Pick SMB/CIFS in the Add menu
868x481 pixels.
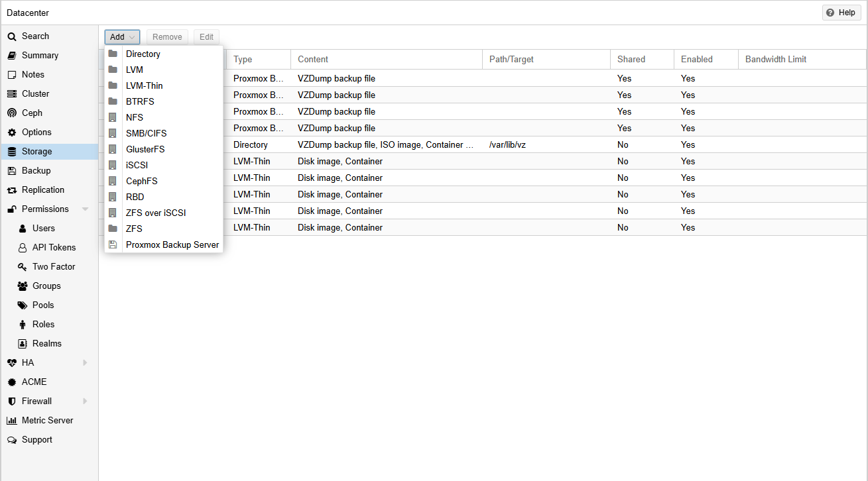pos(146,134)
